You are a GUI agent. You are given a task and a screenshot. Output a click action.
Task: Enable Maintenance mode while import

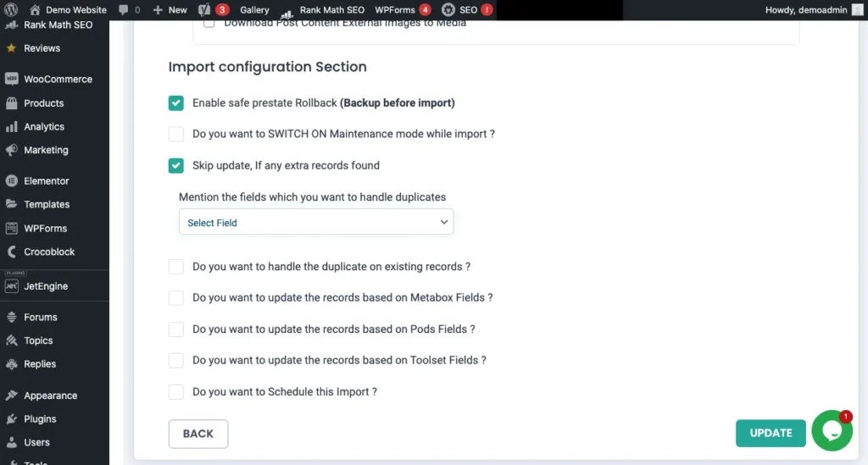click(x=176, y=134)
